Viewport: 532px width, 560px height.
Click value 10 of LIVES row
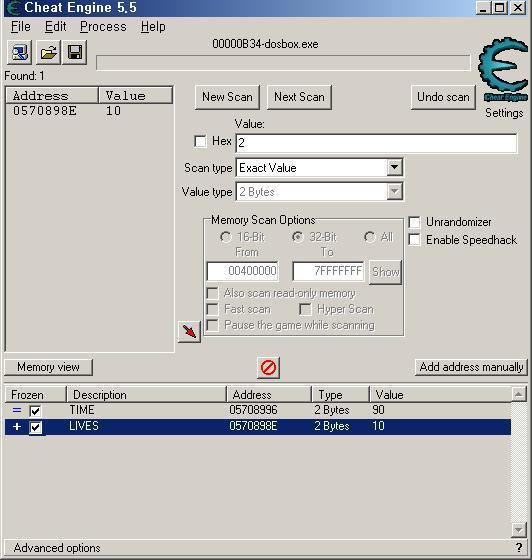[378, 426]
